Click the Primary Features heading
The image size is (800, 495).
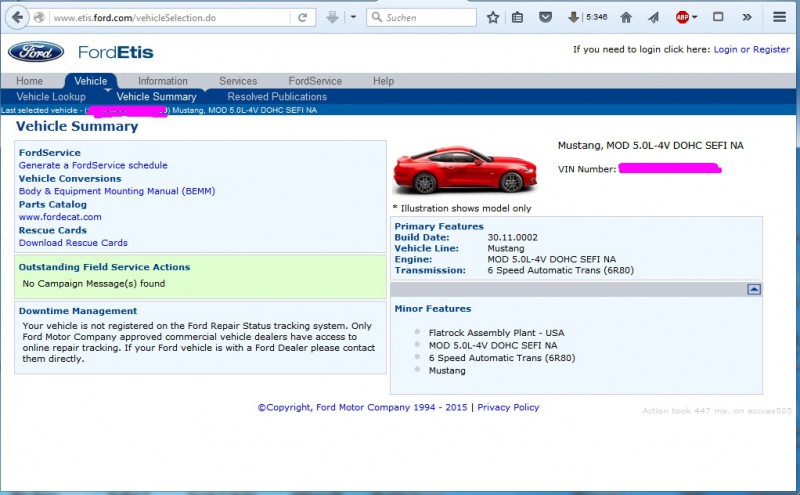[x=439, y=226]
